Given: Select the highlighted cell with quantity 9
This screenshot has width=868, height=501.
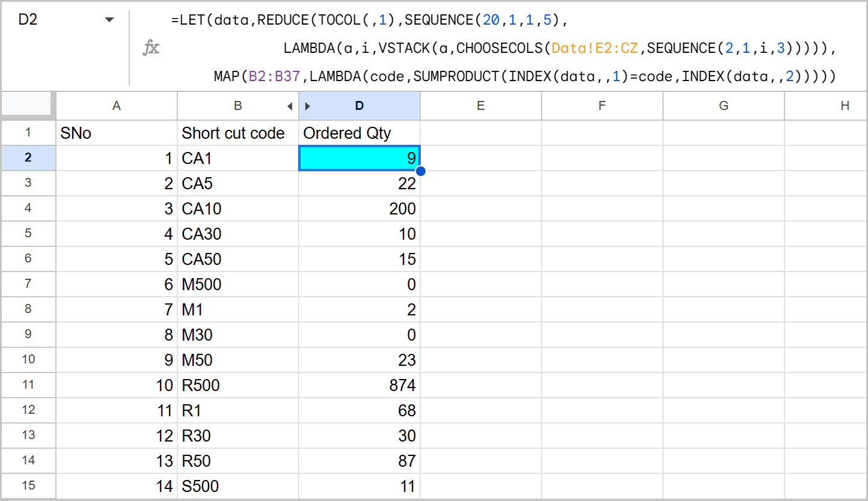Looking at the screenshot, I should (359, 158).
